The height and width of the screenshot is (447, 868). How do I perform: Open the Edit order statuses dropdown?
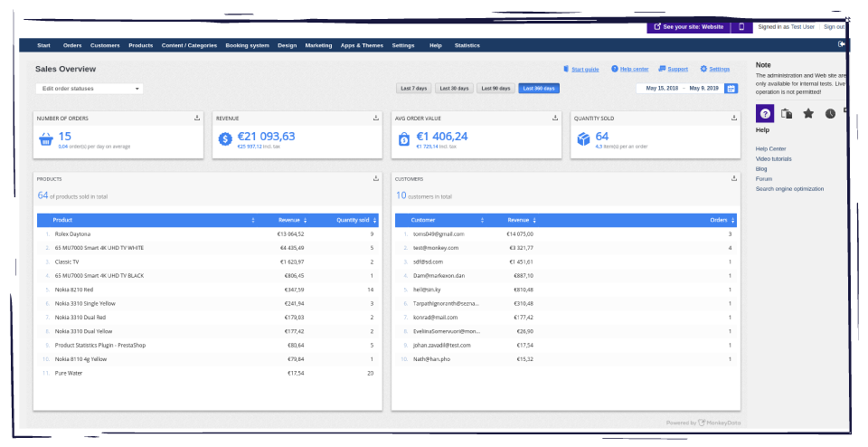(90, 89)
